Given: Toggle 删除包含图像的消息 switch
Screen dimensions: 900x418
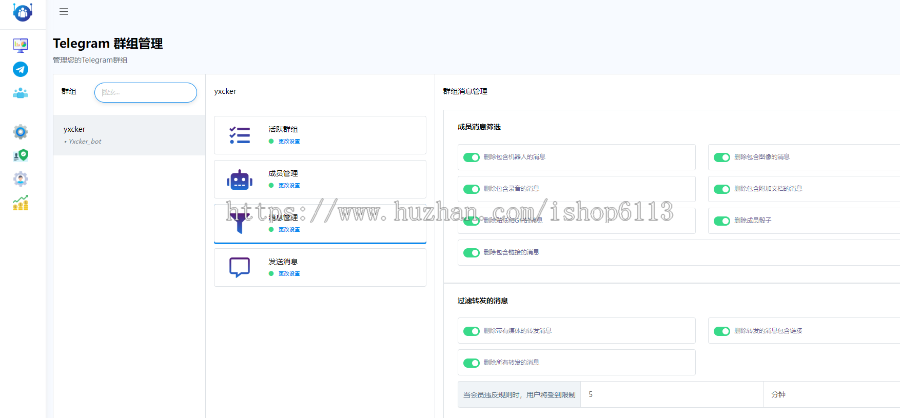Looking at the screenshot, I should point(722,157).
